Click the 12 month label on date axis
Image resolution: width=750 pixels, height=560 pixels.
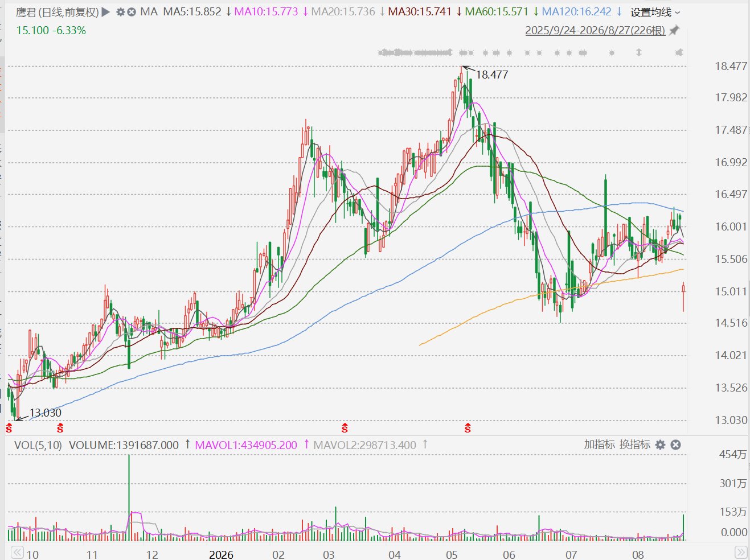tap(152, 554)
